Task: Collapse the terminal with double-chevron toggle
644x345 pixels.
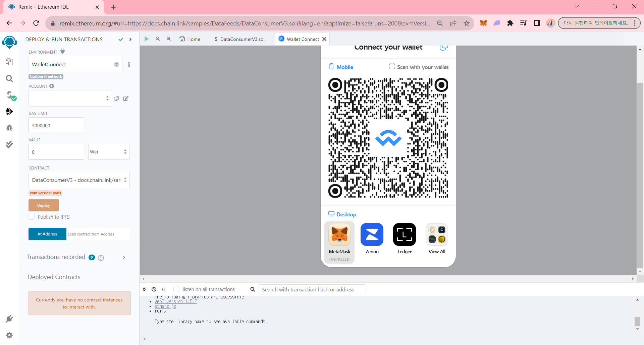Action: [144, 289]
